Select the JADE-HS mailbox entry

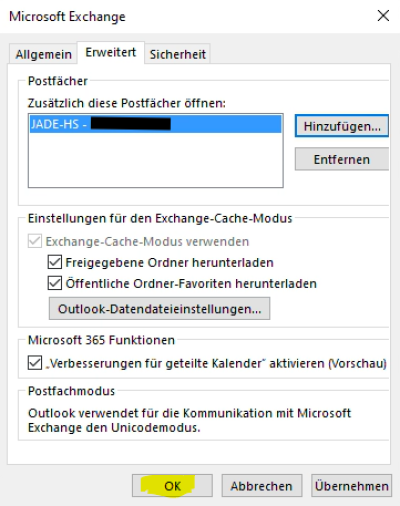pos(155,124)
